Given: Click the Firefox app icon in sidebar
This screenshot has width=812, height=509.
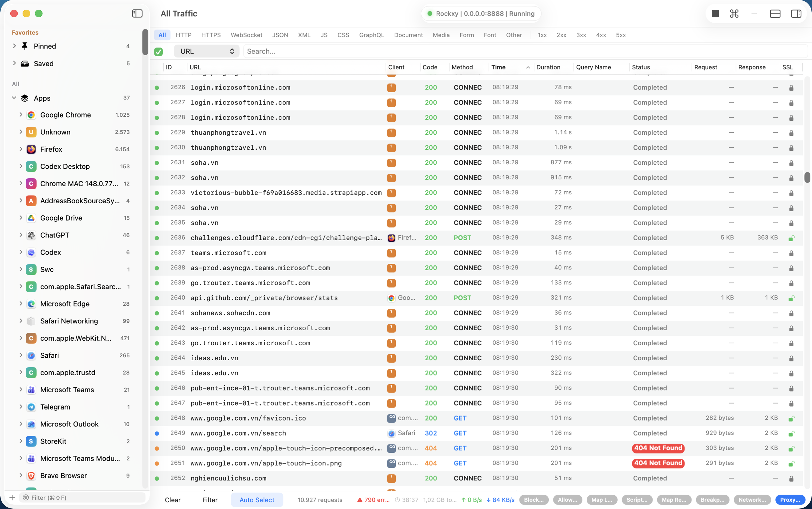Looking at the screenshot, I should (x=31, y=149).
